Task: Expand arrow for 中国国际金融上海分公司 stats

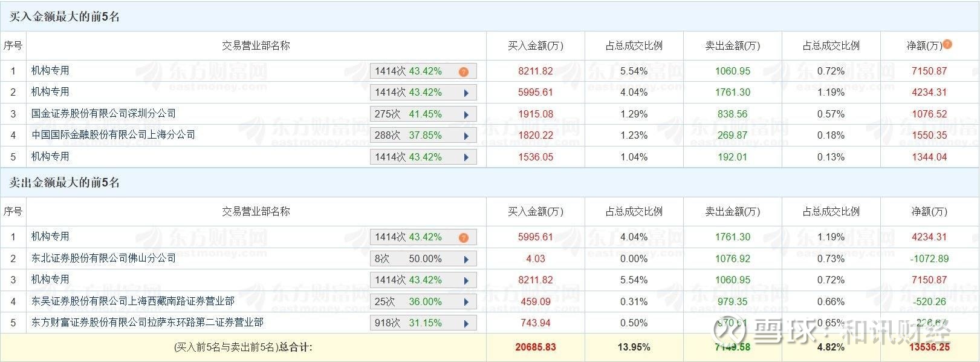Action: 466,136
